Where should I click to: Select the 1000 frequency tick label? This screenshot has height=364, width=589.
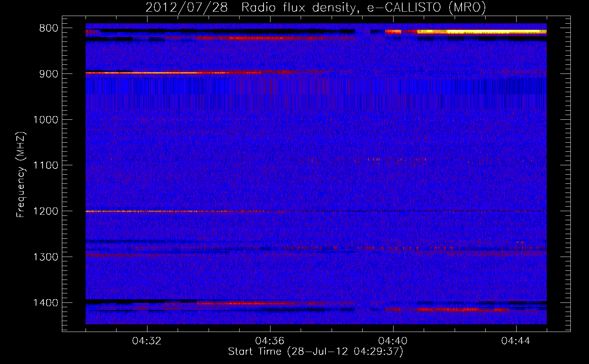click(46, 120)
